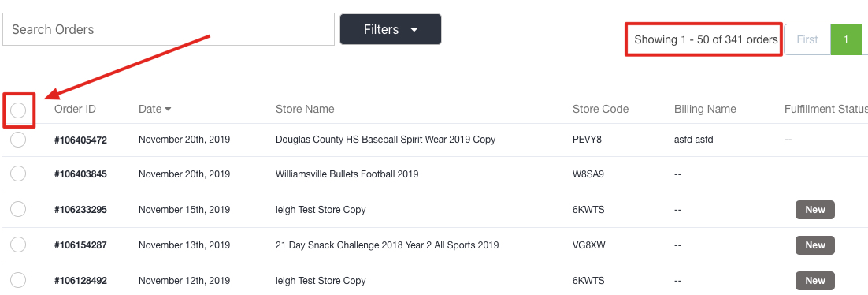Viewport: 868px width, 295px height.
Task: Open order #106233295
Action: coord(80,210)
